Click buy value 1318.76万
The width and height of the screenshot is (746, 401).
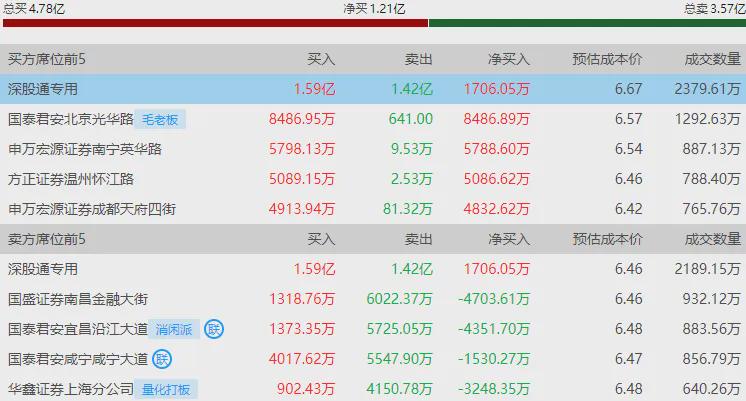302,299
